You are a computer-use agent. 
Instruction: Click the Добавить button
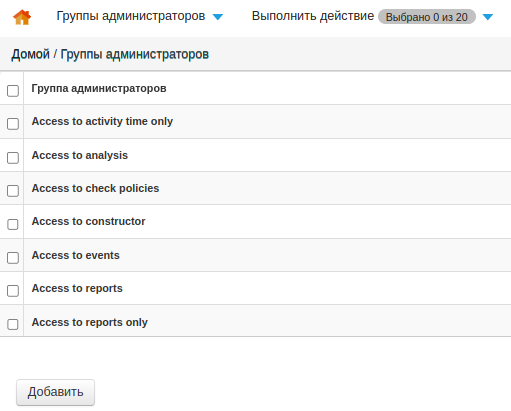(55, 392)
